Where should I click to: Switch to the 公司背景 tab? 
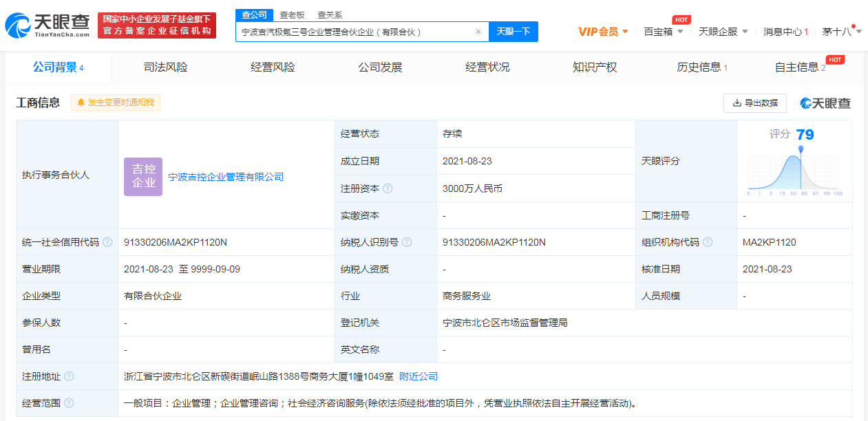[x=59, y=67]
